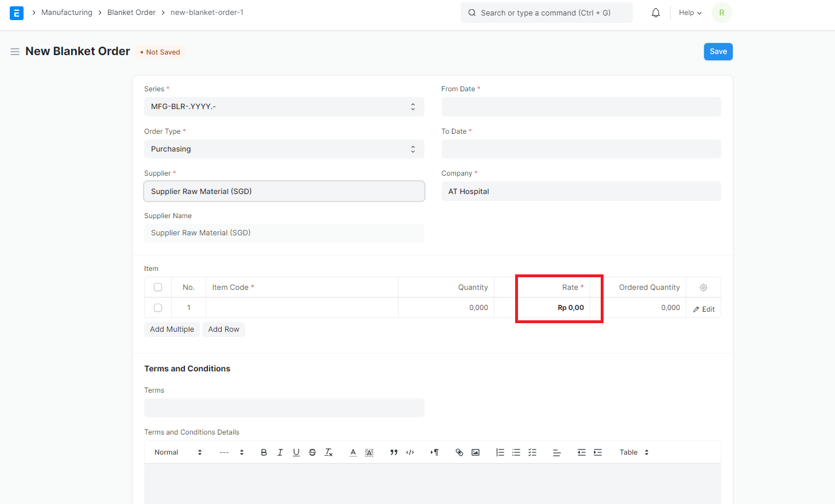835x504 pixels.
Task: Choose the font color in the editor
Action: pos(353,452)
